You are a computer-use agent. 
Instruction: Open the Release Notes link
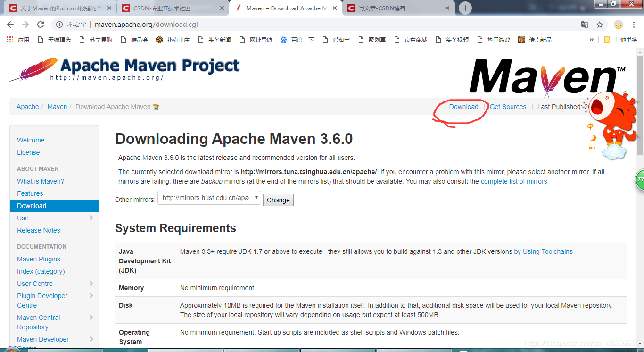(x=39, y=230)
